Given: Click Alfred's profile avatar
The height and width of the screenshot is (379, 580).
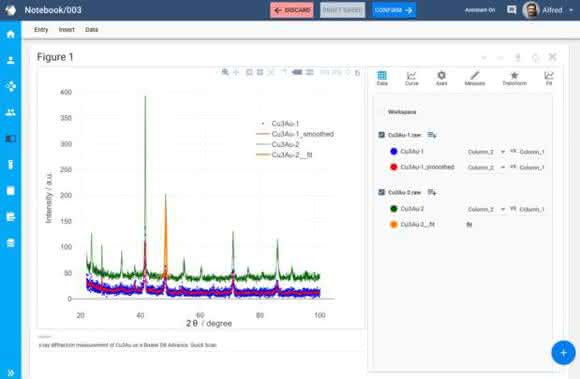Looking at the screenshot, I should pyautogui.click(x=531, y=10).
